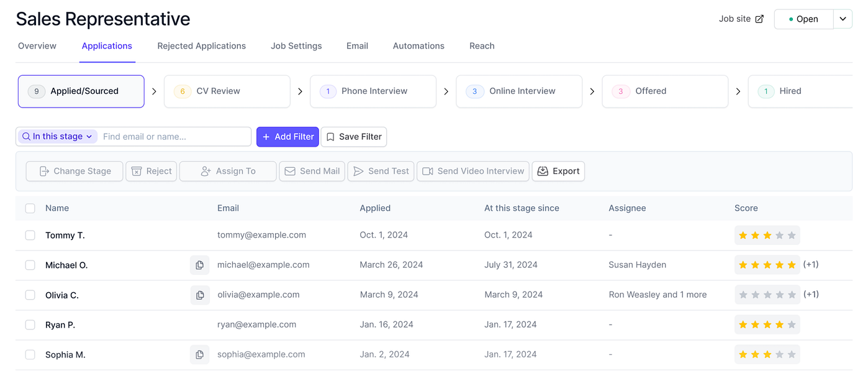Click the copy icon beside Michael O.

click(x=199, y=265)
